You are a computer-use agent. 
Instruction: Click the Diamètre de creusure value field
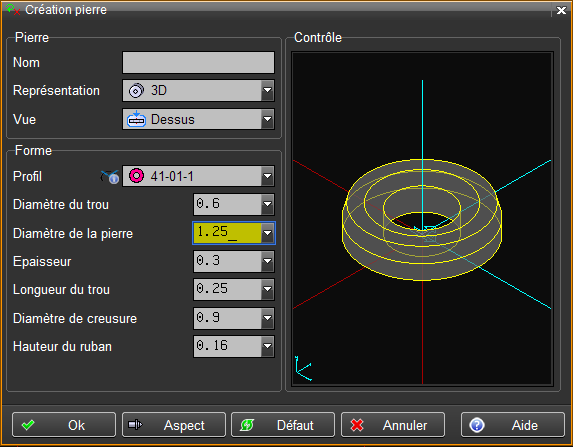(228, 318)
